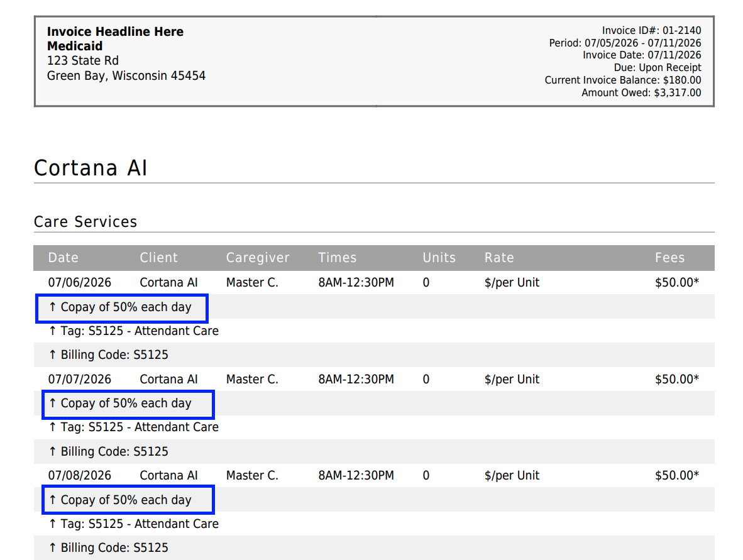Click Master C. caregiver in 07/08/2026 row
The width and height of the screenshot is (743, 560).
(252, 475)
